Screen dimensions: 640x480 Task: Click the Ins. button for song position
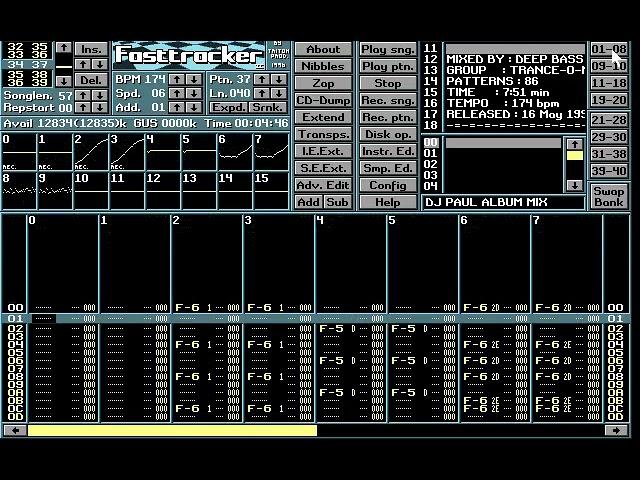coord(91,49)
